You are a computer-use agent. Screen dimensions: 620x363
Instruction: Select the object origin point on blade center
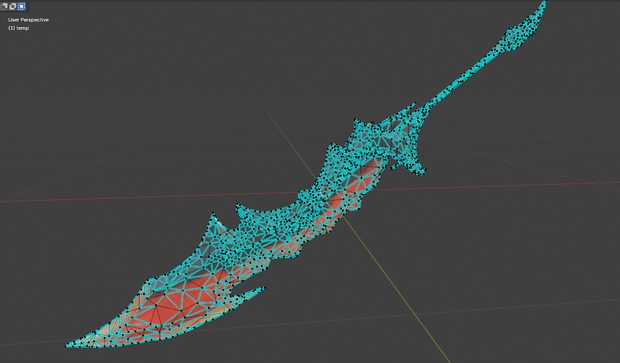coord(325,191)
